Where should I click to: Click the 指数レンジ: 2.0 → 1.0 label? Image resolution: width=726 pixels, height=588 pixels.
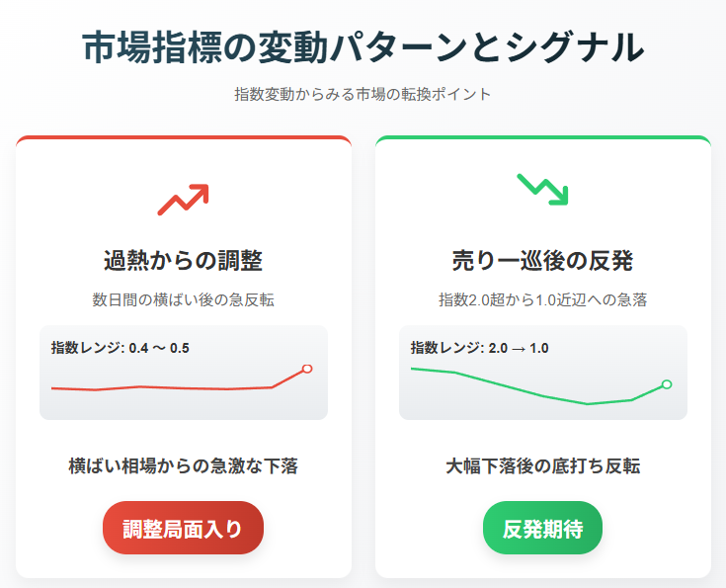point(480,348)
